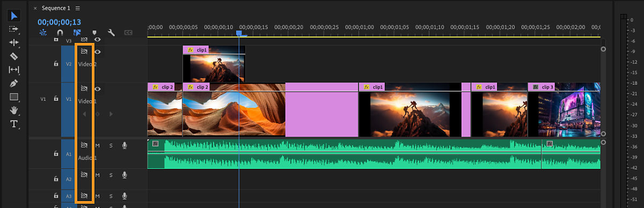Select the Ripple Edit tool
This screenshot has height=208, width=644.
pyautogui.click(x=14, y=42)
